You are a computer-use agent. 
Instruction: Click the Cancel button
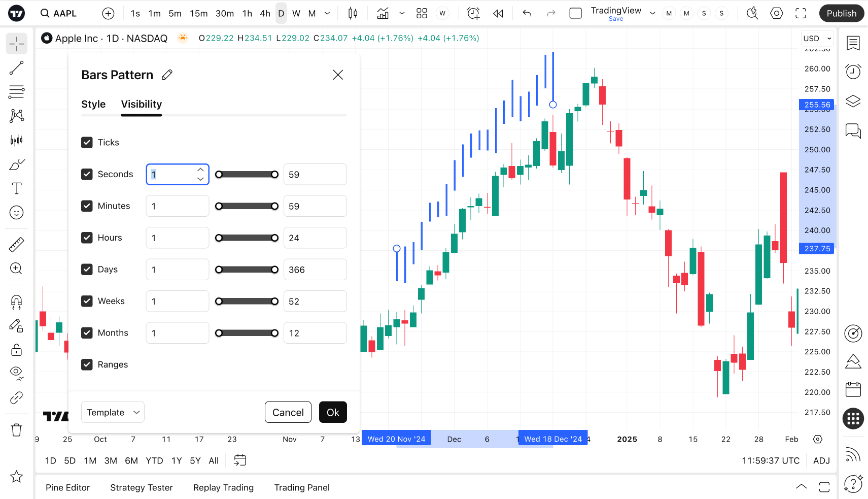pyautogui.click(x=288, y=412)
